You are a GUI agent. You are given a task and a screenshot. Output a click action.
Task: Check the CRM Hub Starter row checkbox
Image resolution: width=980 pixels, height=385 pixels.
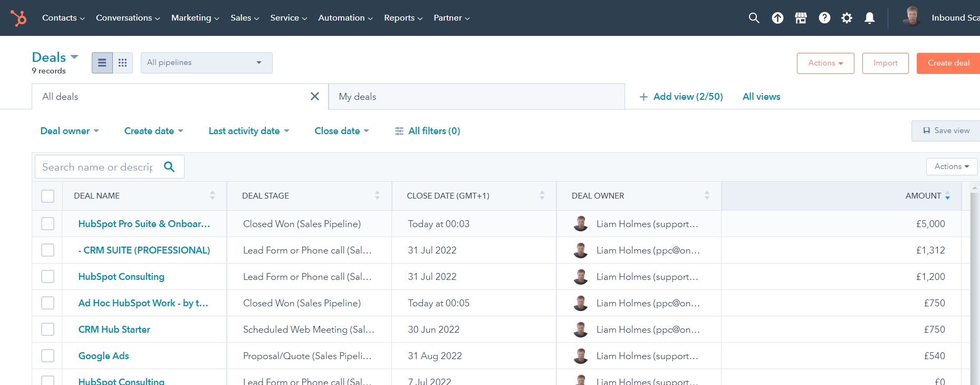pos(48,330)
